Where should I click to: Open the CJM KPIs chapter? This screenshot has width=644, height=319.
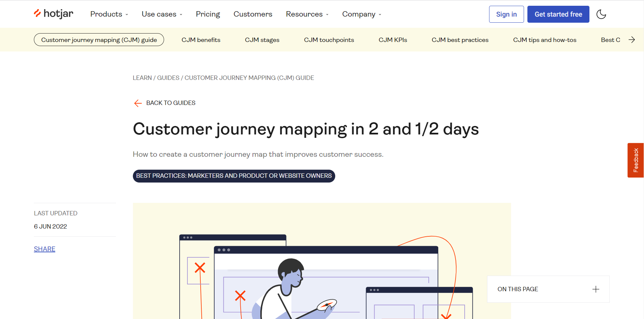tap(393, 40)
